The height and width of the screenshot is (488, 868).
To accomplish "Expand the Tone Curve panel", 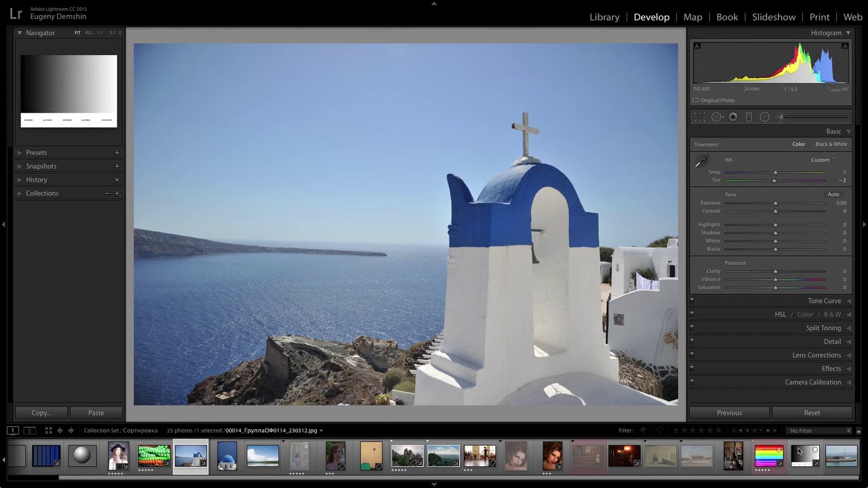I will [848, 301].
